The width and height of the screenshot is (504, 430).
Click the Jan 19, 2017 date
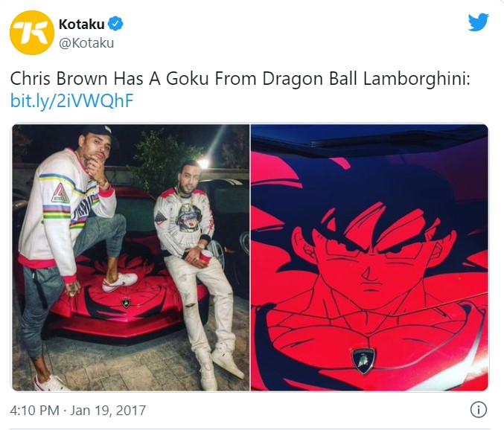pyautogui.click(x=108, y=410)
